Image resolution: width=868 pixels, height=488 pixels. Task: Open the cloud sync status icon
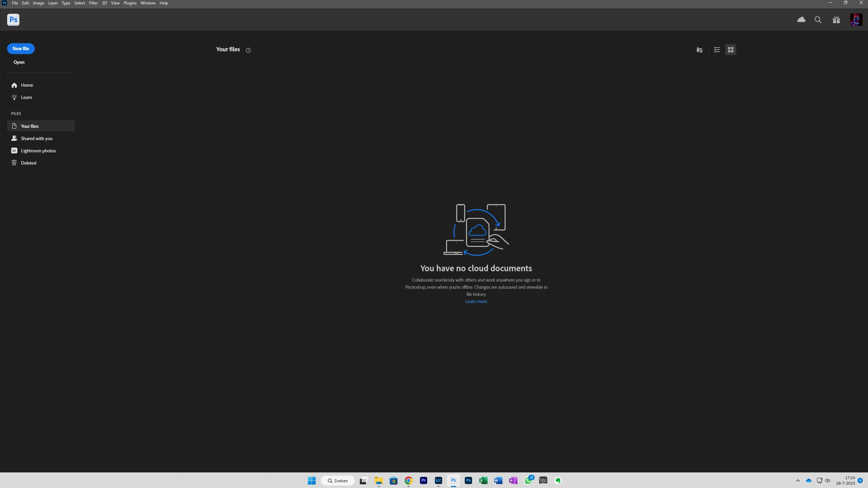[x=801, y=20]
